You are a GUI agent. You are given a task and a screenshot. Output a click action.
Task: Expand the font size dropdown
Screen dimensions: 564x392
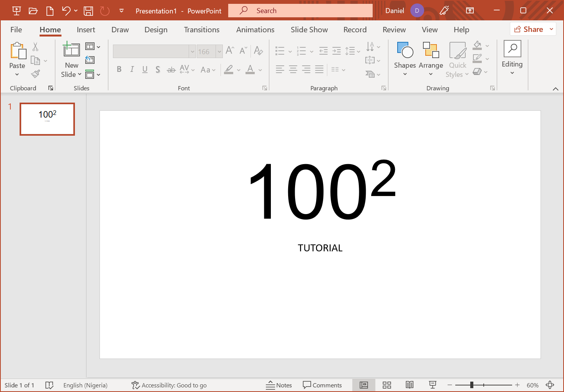[219, 51]
